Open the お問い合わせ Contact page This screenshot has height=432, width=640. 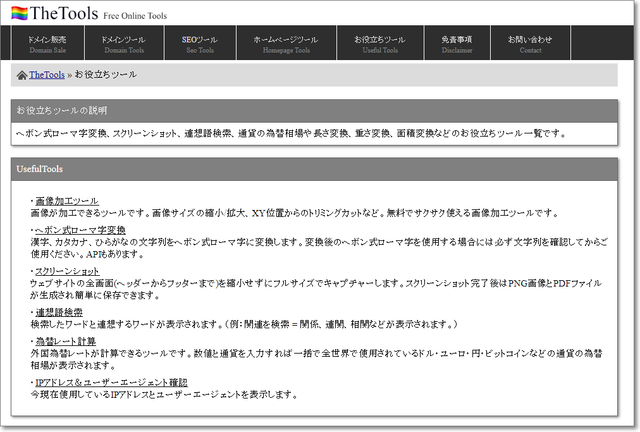[530, 43]
